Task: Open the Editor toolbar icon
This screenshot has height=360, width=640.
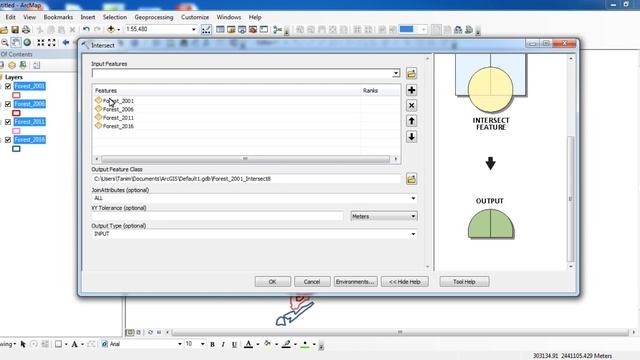Action: click(206, 29)
